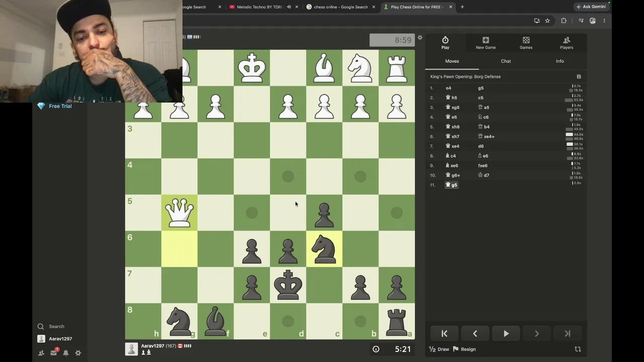Step forward one move
The image size is (644, 362).
click(537, 333)
